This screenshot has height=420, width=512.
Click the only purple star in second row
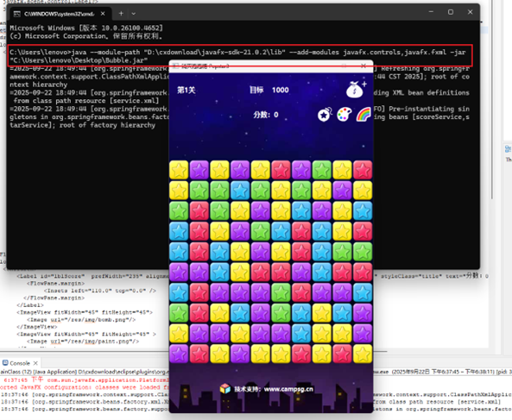click(342, 190)
